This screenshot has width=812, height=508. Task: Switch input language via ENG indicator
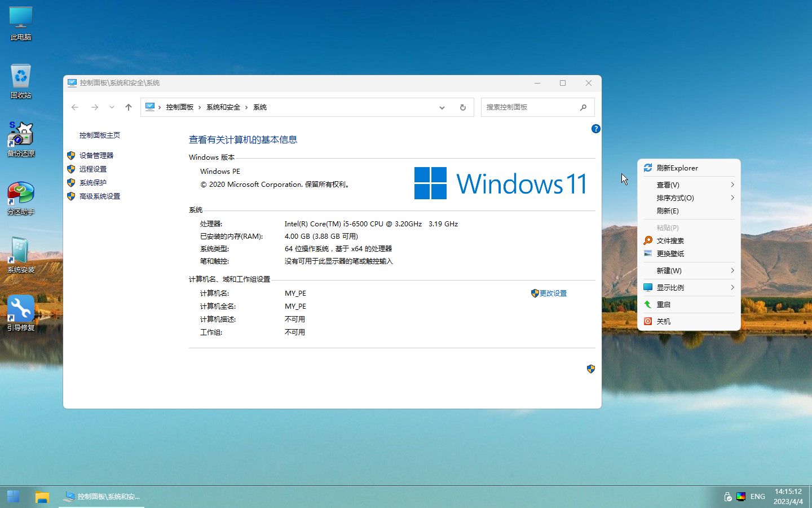[758, 497]
